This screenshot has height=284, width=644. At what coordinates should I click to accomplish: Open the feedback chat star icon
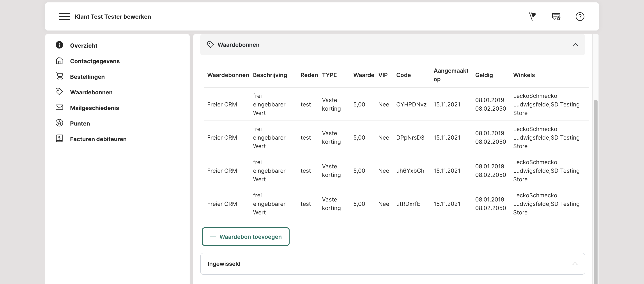pyautogui.click(x=556, y=16)
